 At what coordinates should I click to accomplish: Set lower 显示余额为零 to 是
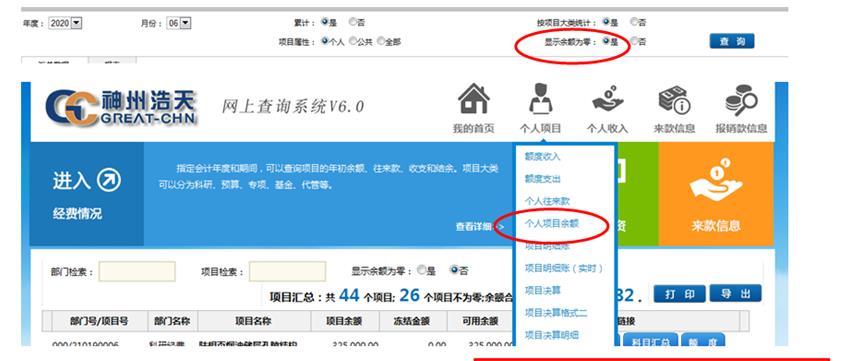tap(422, 270)
